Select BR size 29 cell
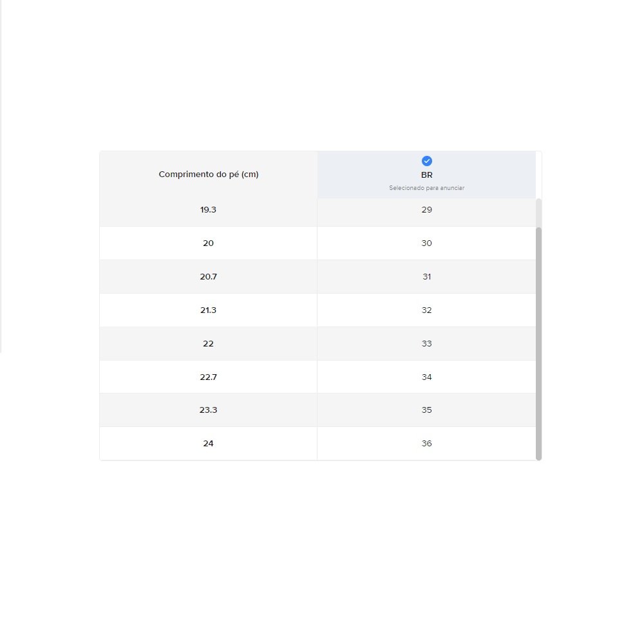 (426, 210)
